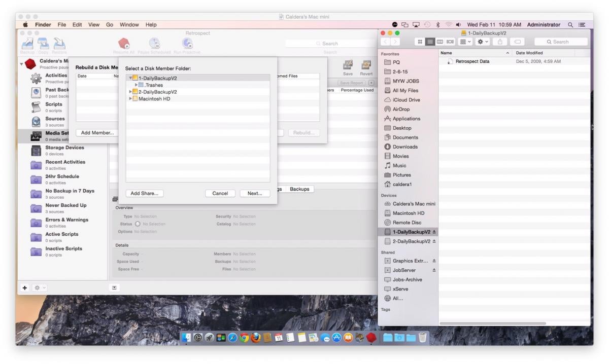Image resolution: width=609 pixels, height=364 pixels.
Task: Select the Backups tab
Action: pyautogui.click(x=299, y=189)
